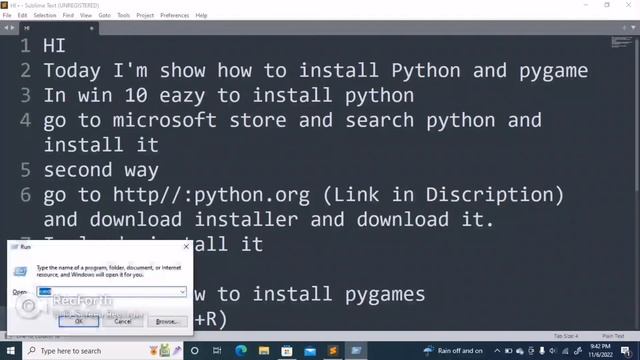
Task: Click the cloud sync tray icon
Action: click(520, 351)
